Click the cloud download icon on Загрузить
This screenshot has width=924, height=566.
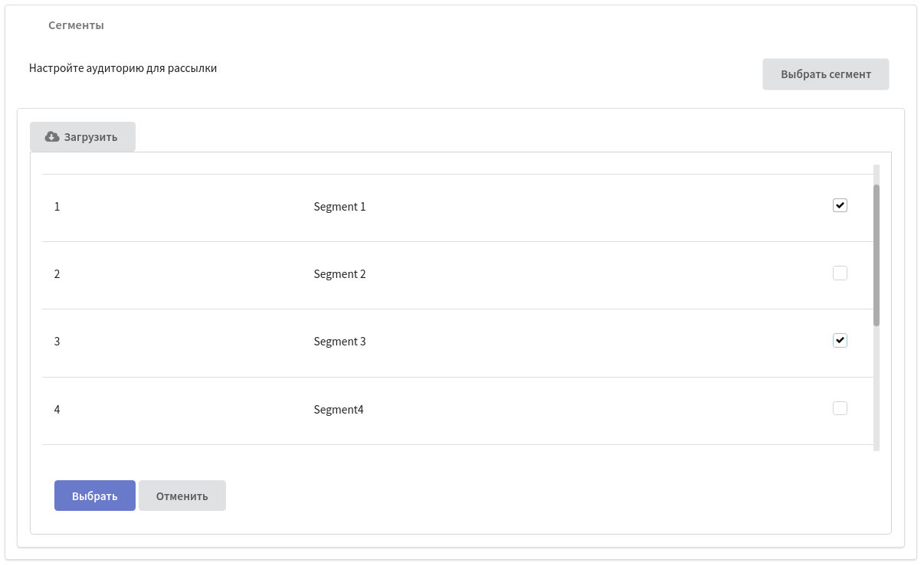pyautogui.click(x=52, y=137)
